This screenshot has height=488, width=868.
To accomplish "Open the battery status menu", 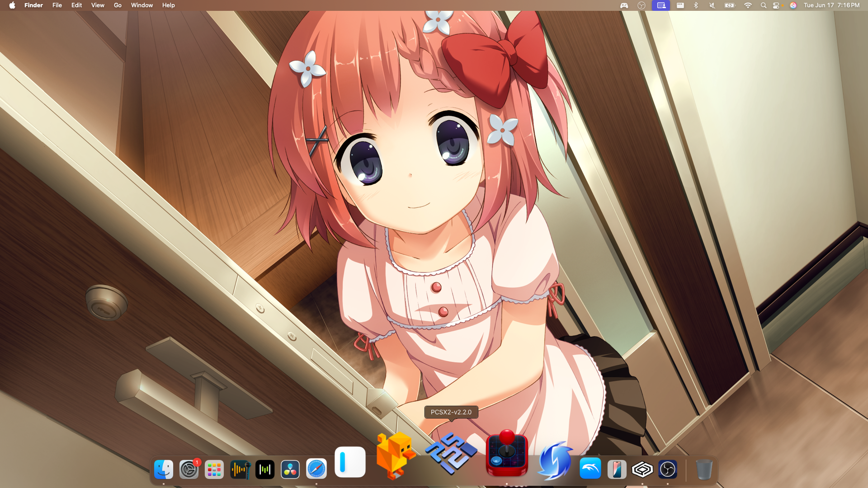I will point(730,5).
